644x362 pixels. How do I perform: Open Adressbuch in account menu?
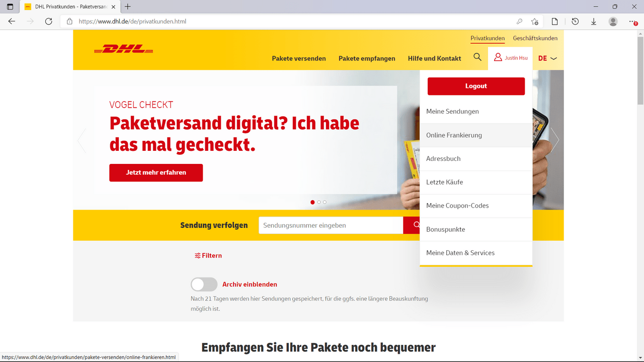click(x=476, y=159)
